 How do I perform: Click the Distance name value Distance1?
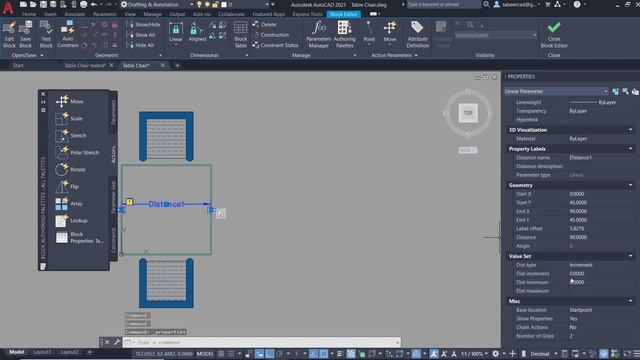click(x=580, y=158)
